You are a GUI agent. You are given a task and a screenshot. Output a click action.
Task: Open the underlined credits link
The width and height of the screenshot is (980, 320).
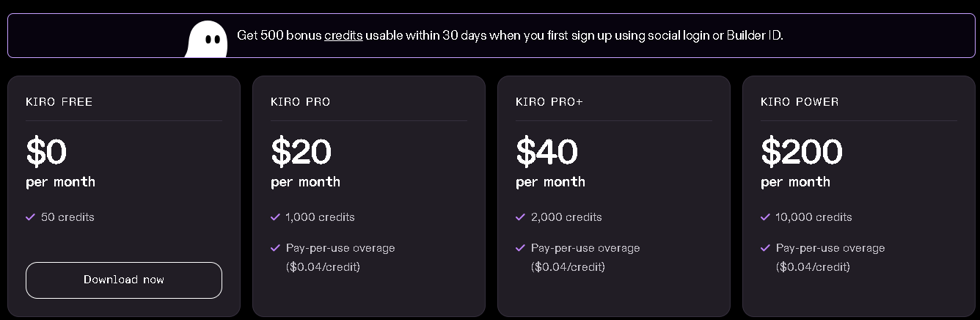pyautogui.click(x=343, y=35)
